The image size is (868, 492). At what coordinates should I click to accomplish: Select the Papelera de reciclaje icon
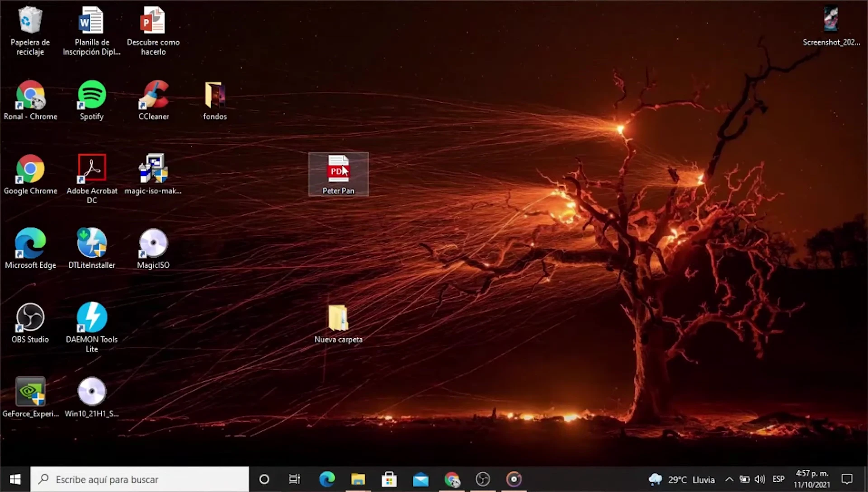tap(30, 31)
